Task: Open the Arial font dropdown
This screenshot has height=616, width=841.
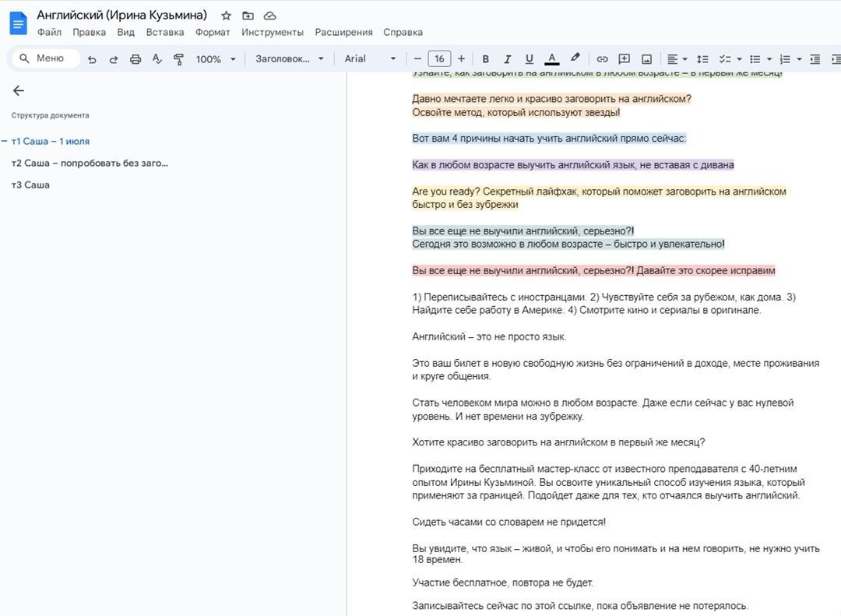Action: [x=370, y=59]
